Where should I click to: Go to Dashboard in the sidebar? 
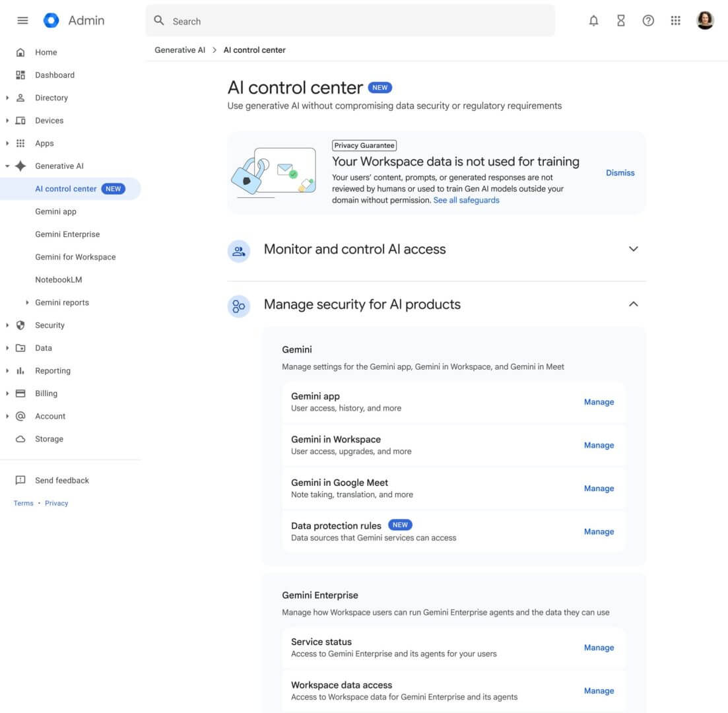tap(55, 75)
